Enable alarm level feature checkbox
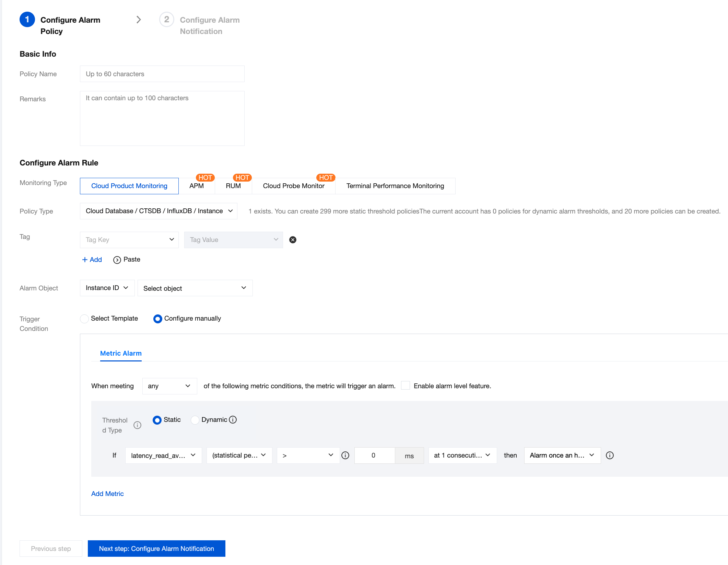Image resolution: width=728 pixels, height=565 pixels. point(406,385)
